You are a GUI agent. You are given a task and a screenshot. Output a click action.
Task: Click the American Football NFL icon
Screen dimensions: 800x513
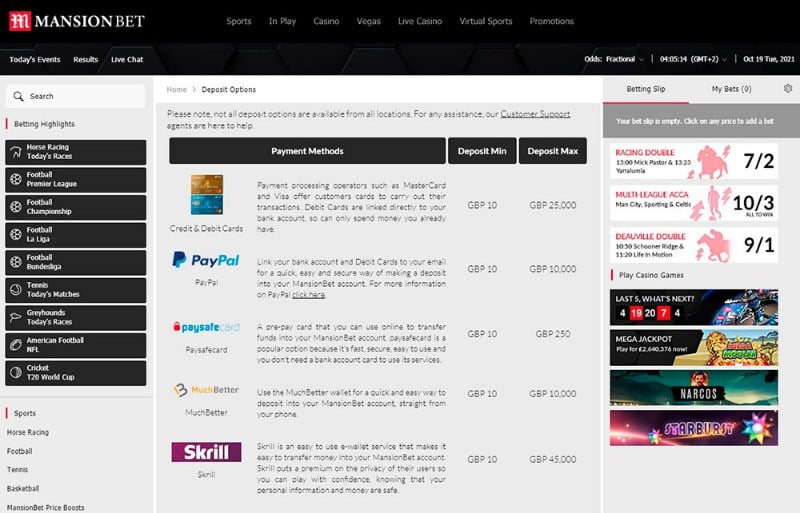(x=16, y=345)
